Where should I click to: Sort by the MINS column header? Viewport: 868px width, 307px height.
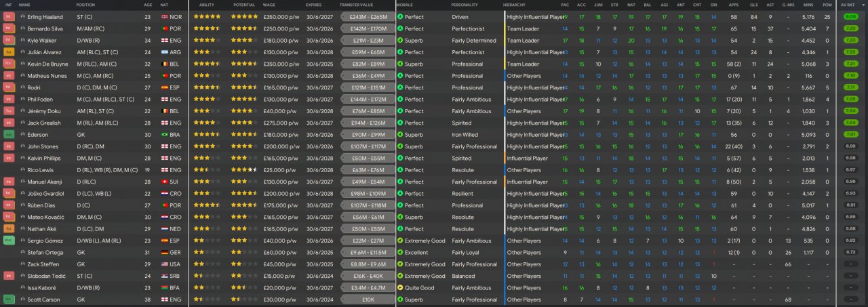808,5
